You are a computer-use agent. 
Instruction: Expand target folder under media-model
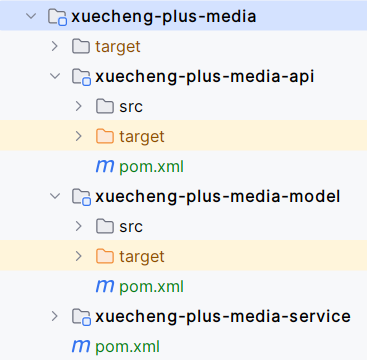point(79,256)
